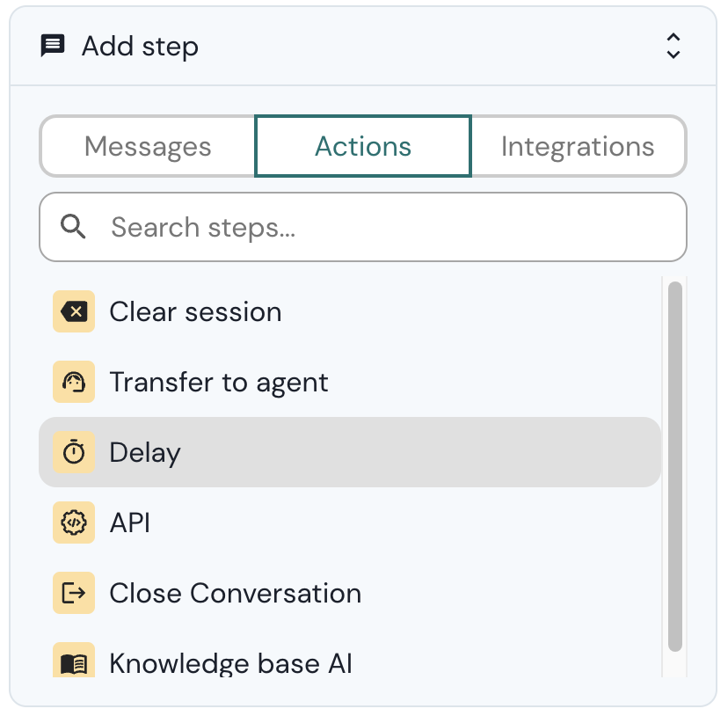
Task: Click the down arrow of the sort chevrons
Action: [x=673, y=53]
